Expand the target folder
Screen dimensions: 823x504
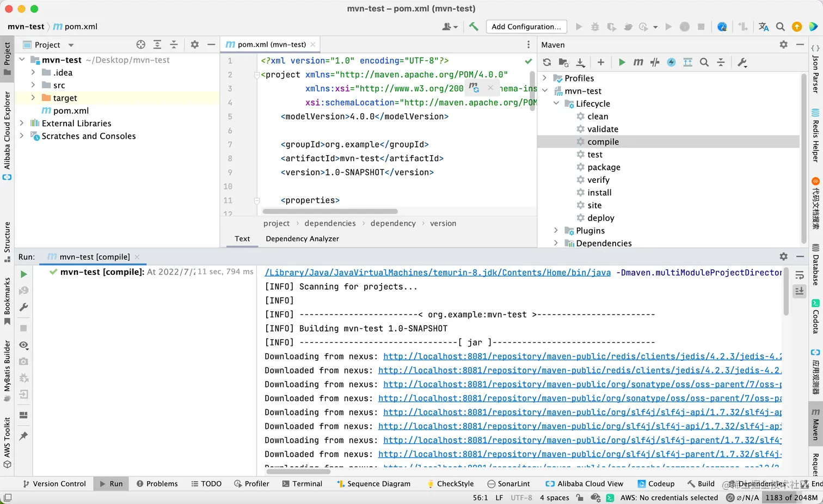click(x=33, y=98)
